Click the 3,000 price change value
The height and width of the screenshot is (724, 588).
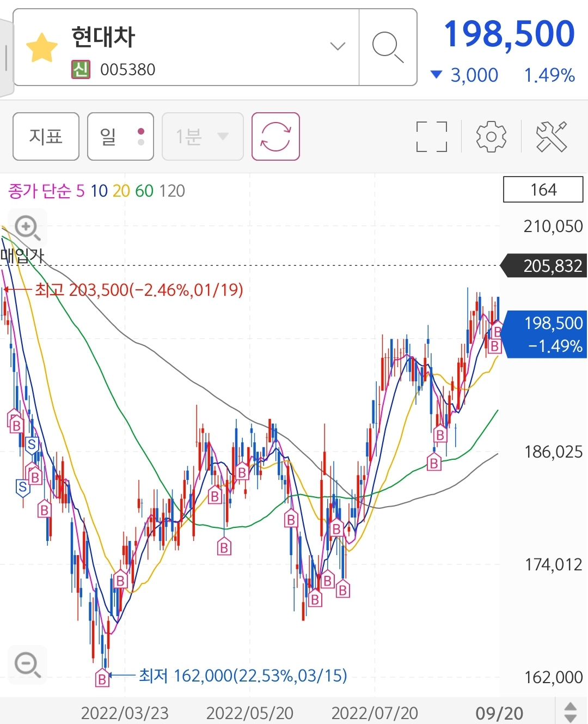pos(474,75)
